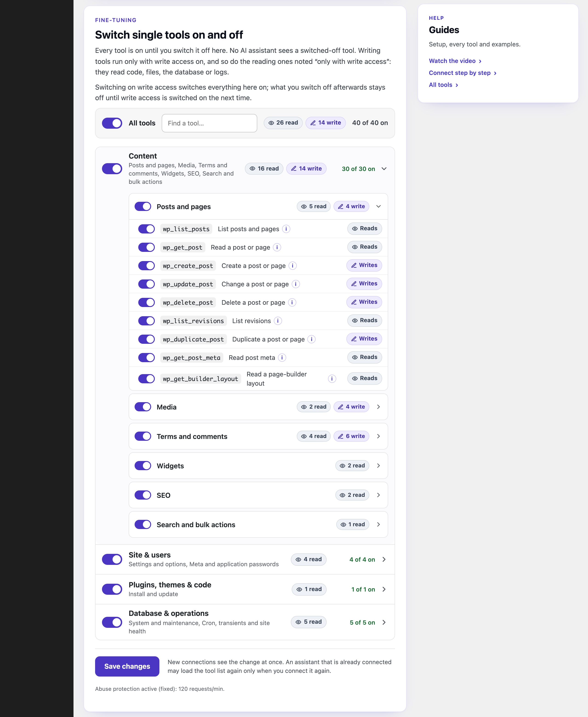The height and width of the screenshot is (717, 588).
Task: Click the 40 of 40 on counter
Action: [370, 123]
